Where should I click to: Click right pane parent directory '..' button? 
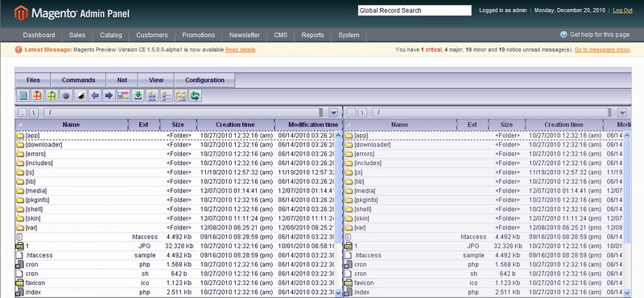352,113
